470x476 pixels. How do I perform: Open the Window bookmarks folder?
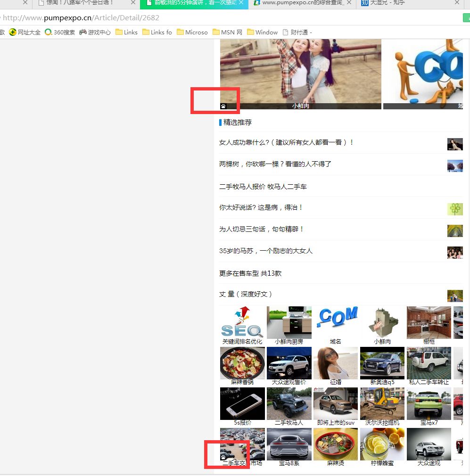click(262, 32)
